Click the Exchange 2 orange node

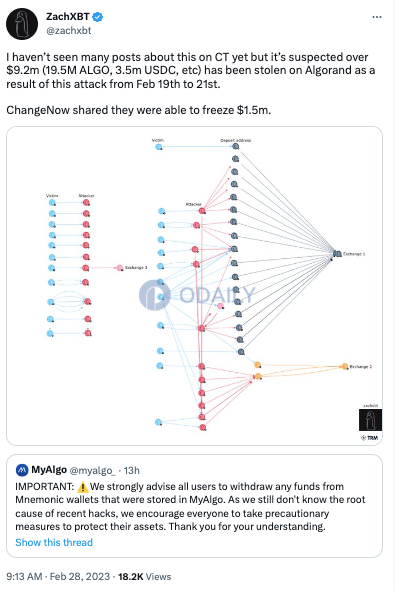click(x=344, y=366)
